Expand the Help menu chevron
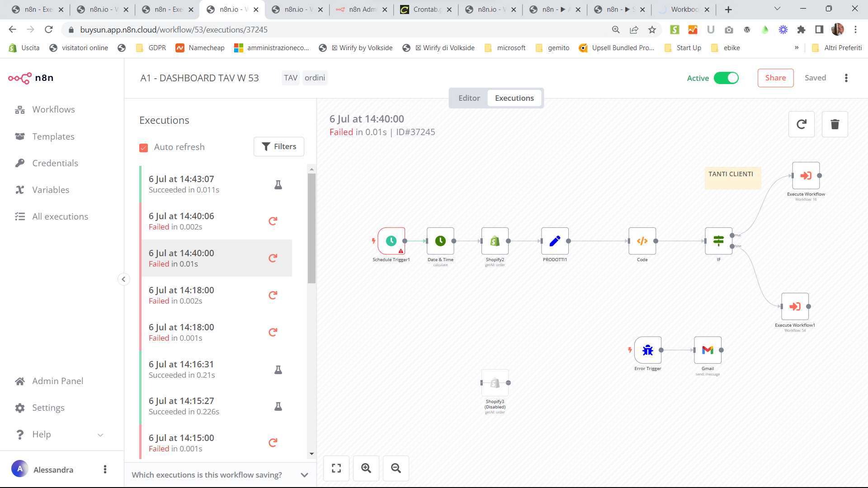Viewport: 868px width, 488px height. 100,435
